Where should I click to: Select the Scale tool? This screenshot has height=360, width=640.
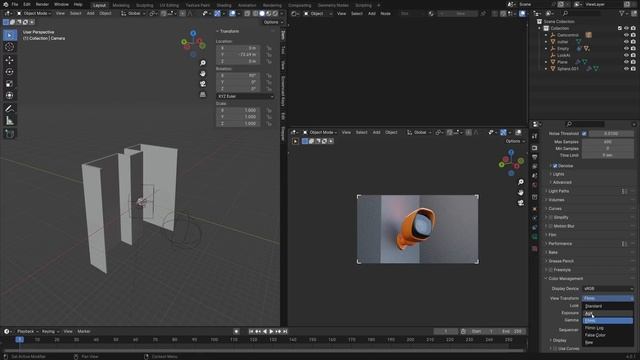(9, 84)
